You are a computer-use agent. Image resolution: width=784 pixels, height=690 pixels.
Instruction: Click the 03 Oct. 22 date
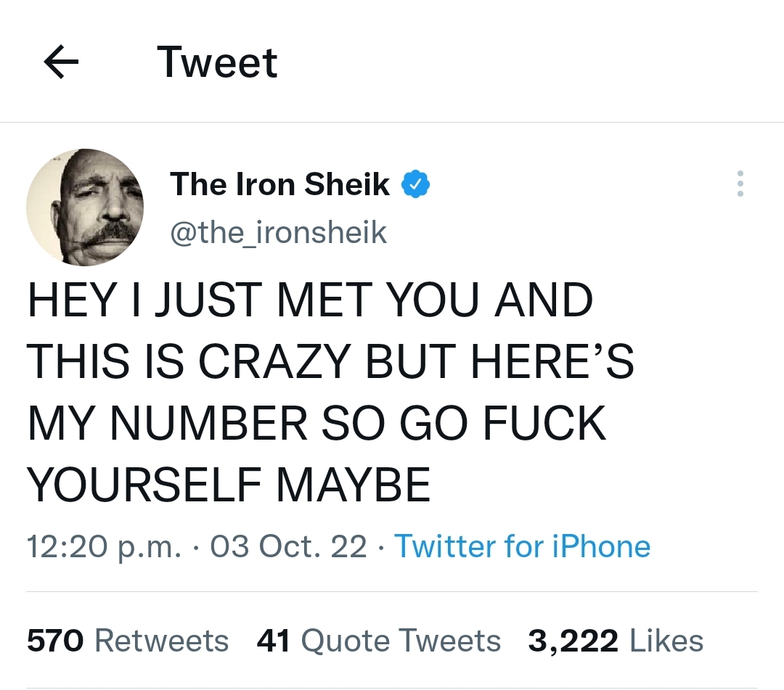pos(288,546)
